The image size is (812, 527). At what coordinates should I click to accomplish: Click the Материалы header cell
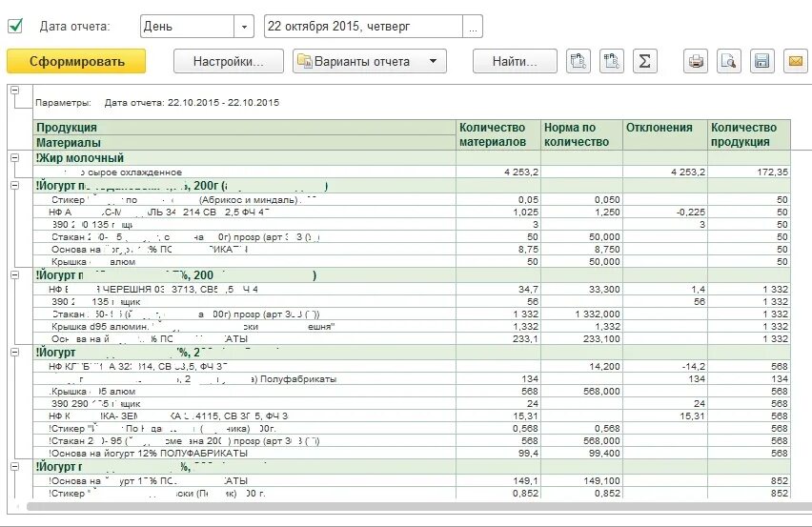pyautogui.click(x=245, y=142)
